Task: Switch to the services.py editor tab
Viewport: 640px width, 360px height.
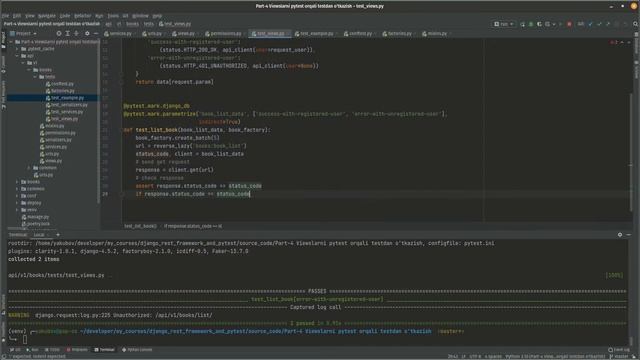Action: (x=118, y=33)
